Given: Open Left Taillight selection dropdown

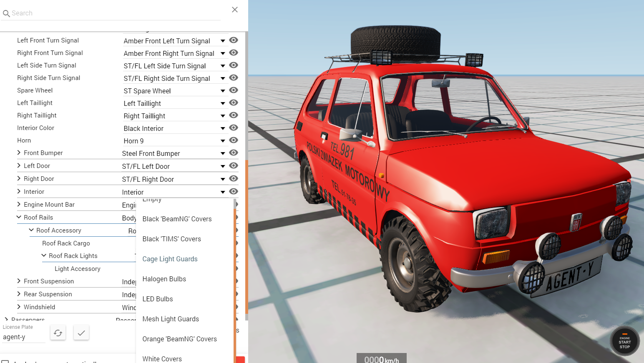Looking at the screenshot, I should tap(175, 103).
